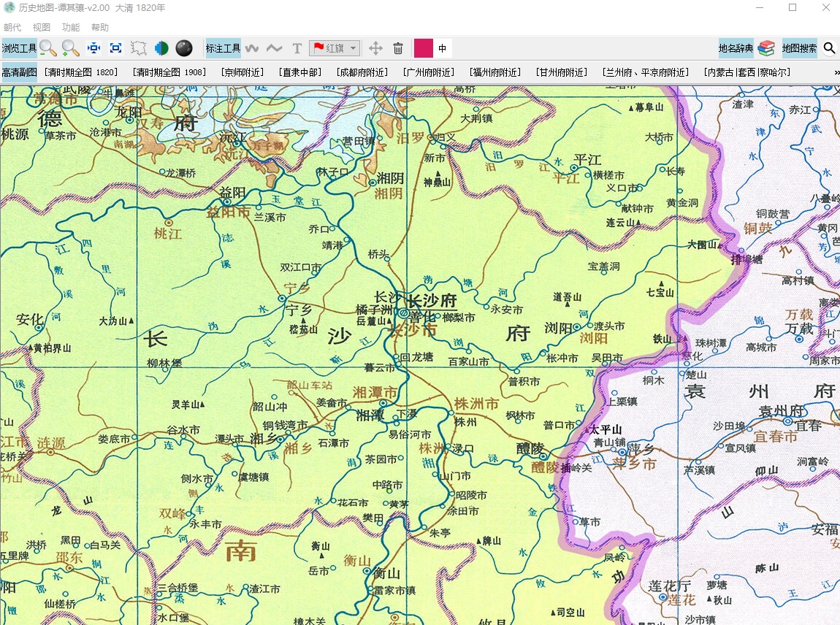Pick the crimson color swatch
The height and width of the screenshot is (625, 840).
pyautogui.click(x=423, y=48)
